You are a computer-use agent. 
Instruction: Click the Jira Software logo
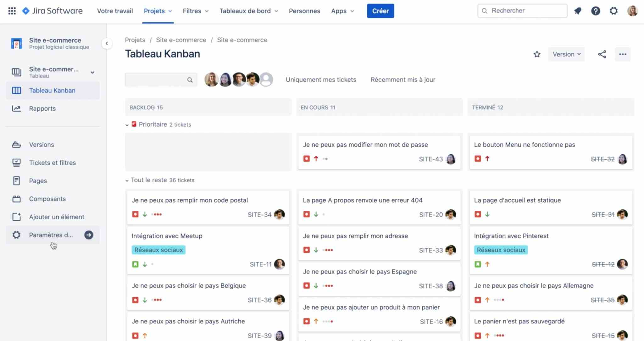[52, 11]
